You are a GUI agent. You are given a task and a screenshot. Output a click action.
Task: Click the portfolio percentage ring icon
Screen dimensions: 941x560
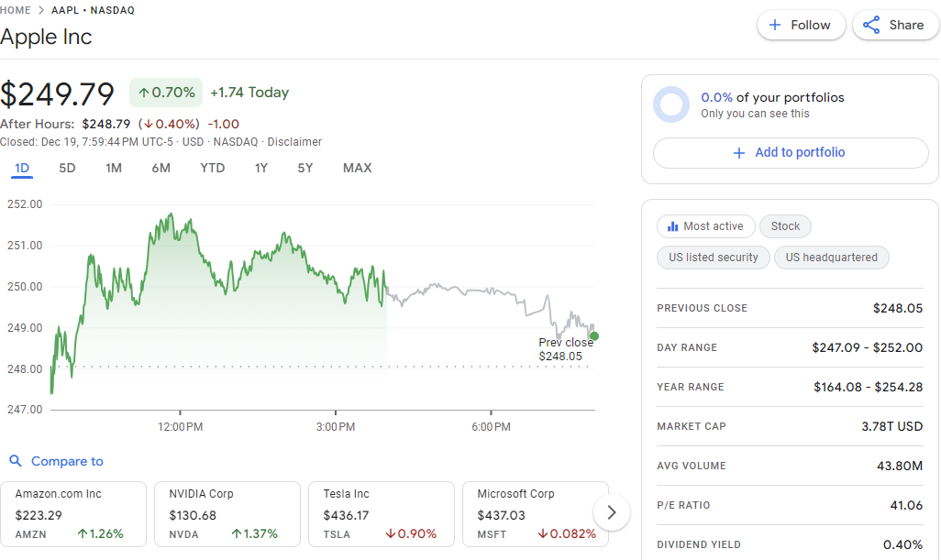click(671, 104)
